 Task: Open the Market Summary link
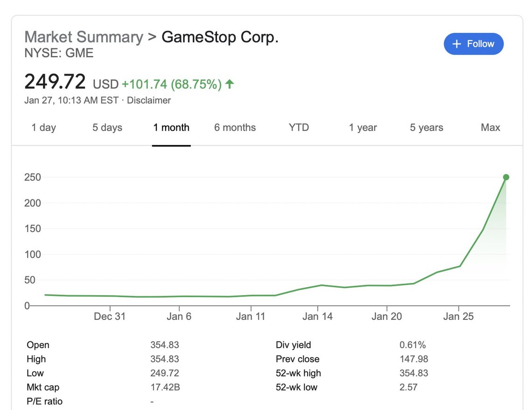(84, 37)
